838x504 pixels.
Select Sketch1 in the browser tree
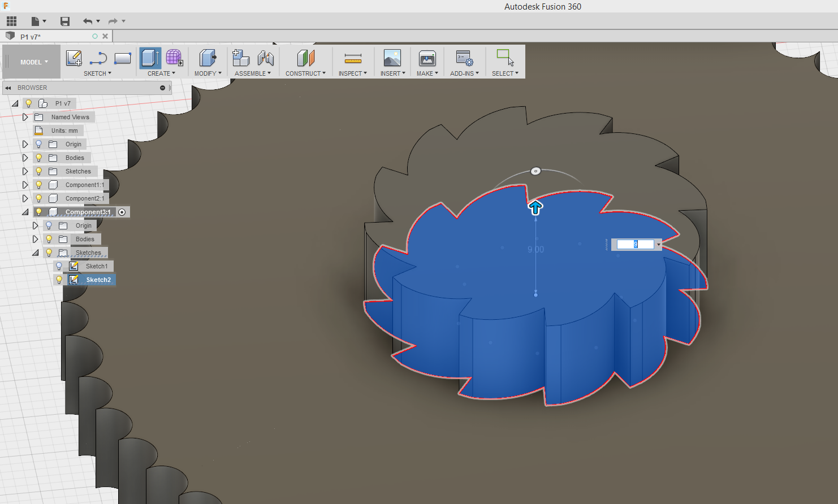click(97, 266)
